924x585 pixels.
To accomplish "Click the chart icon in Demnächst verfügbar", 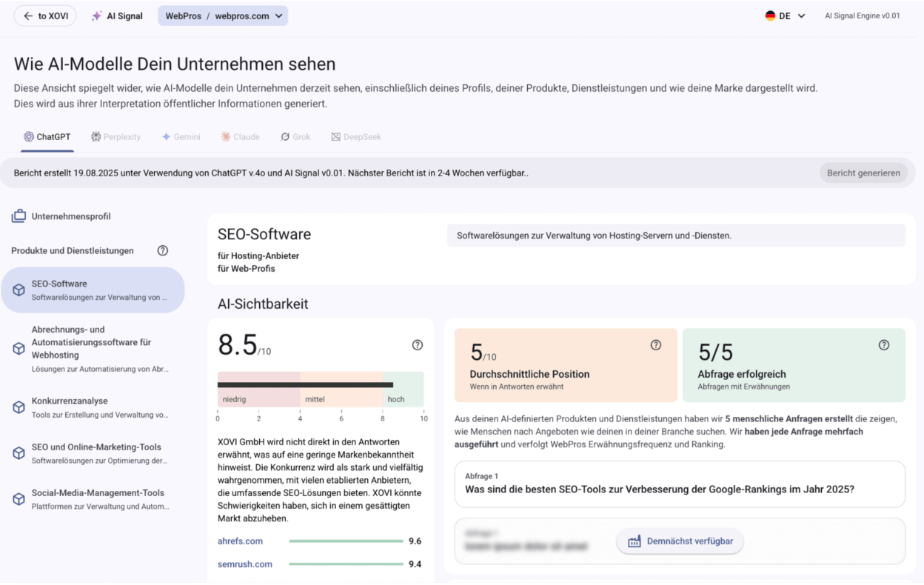I will click(634, 541).
